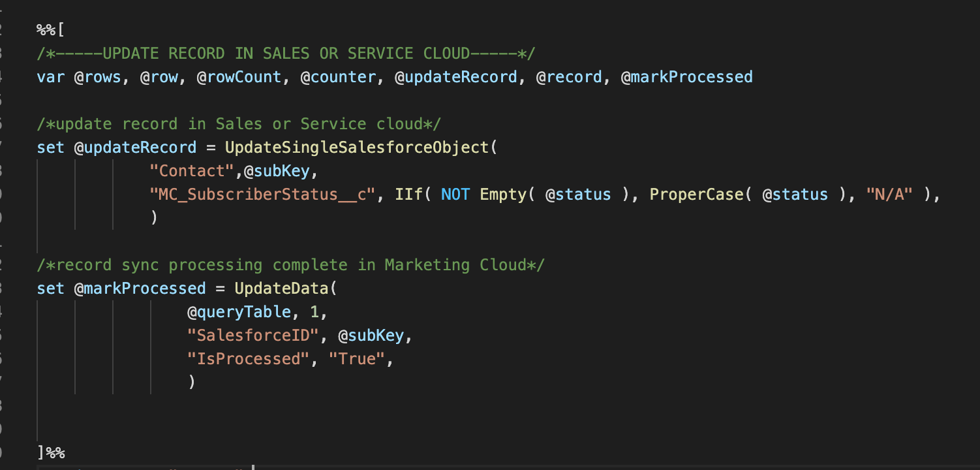Click the var keyword

[x=50, y=77]
